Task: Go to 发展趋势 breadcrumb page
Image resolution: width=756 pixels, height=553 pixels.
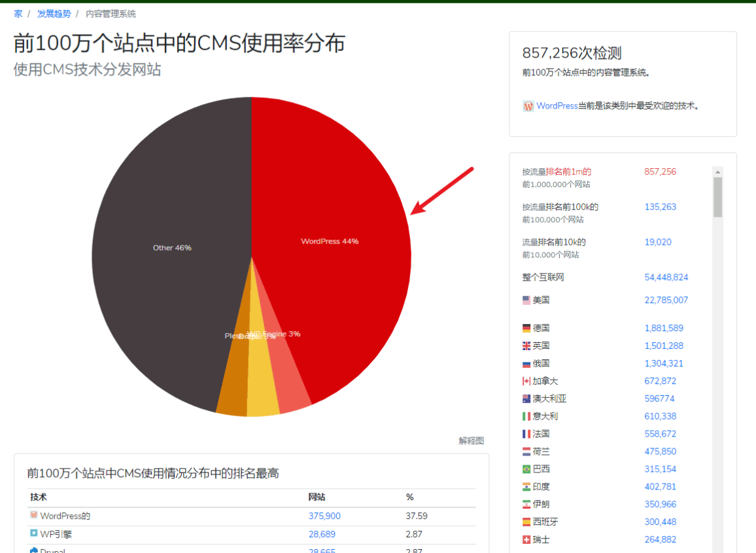Action: tap(54, 14)
